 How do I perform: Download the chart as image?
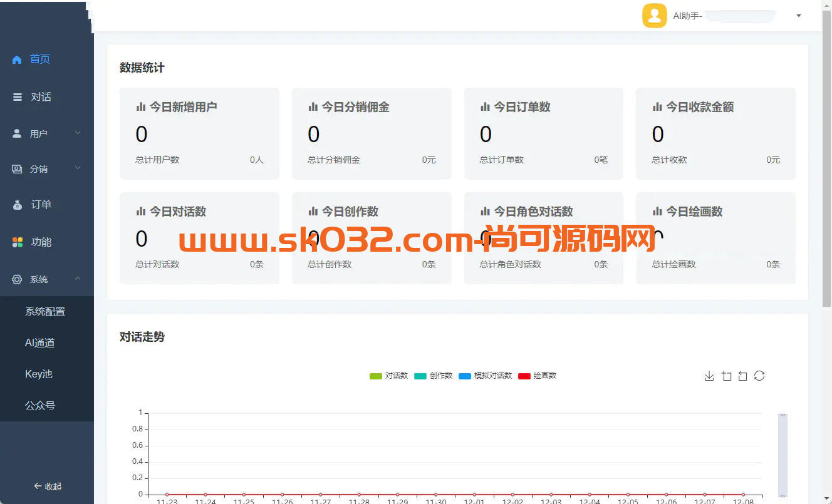coord(709,376)
